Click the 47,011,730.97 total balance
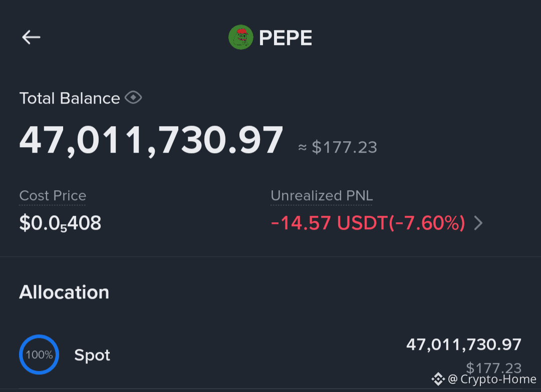541x392 pixels. tap(151, 141)
